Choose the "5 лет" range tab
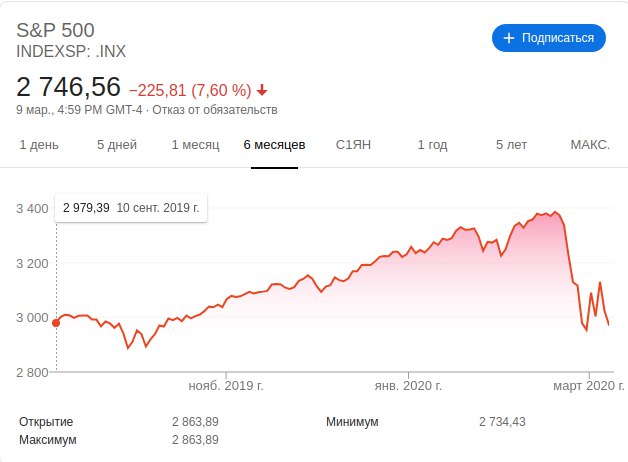The image size is (628, 462). (x=511, y=145)
